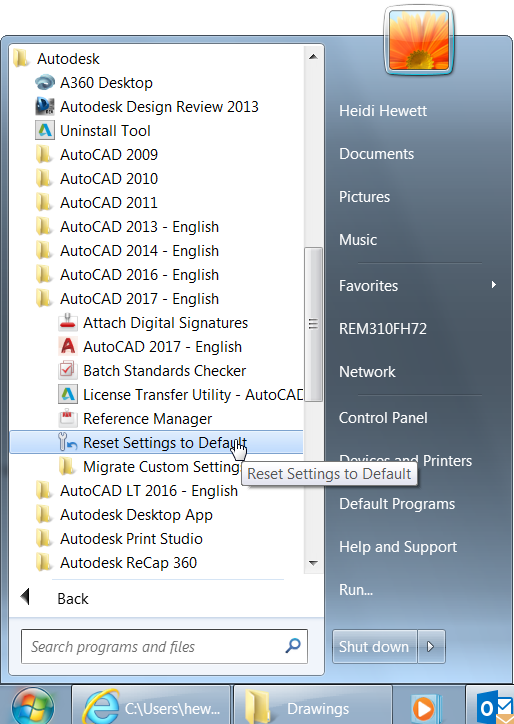Click the Uninstall Tool icon
The height and width of the screenshot is (724, 514).
pyautogui.click(x=45, y=131)
